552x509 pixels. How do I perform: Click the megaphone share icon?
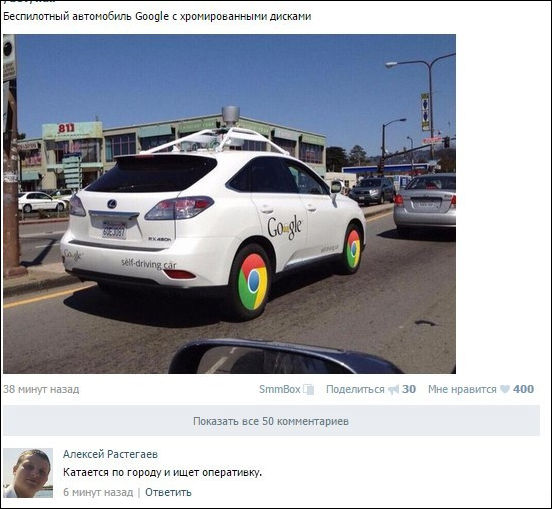tap(393, 389)
